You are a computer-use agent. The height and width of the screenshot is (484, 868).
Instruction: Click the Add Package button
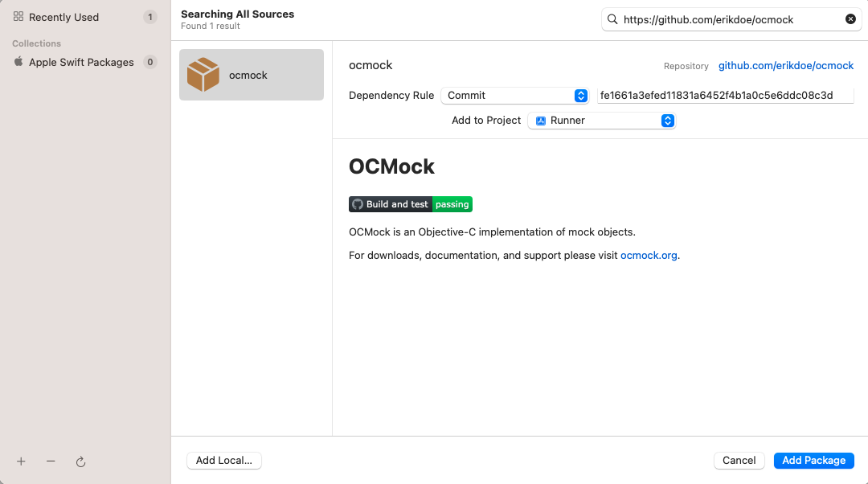tap(813, 460)
